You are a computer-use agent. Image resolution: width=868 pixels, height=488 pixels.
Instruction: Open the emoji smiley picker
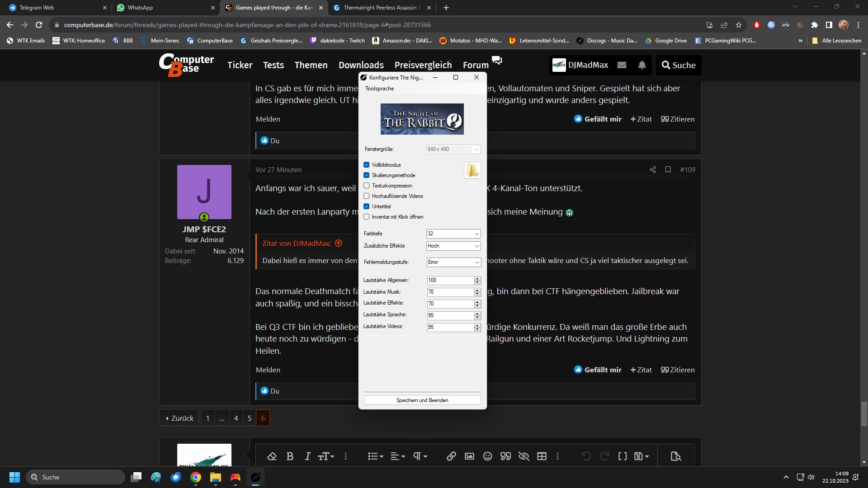click(487, 456)
